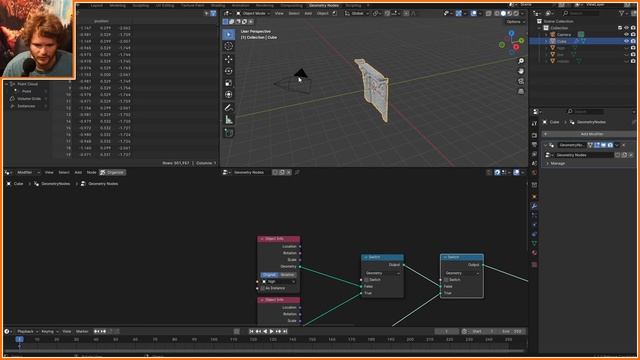The height and width of the screenshot is (360, 640).
Task: Click the outliner filter funnel icon
Action: coord(622,13)
